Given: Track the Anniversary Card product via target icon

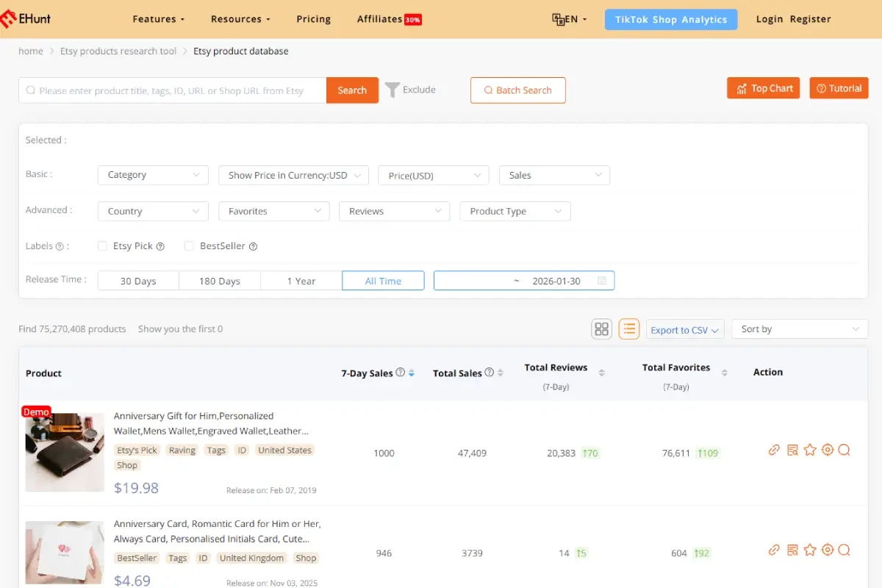Looking at the screenshot, I should tap(828, 550).
